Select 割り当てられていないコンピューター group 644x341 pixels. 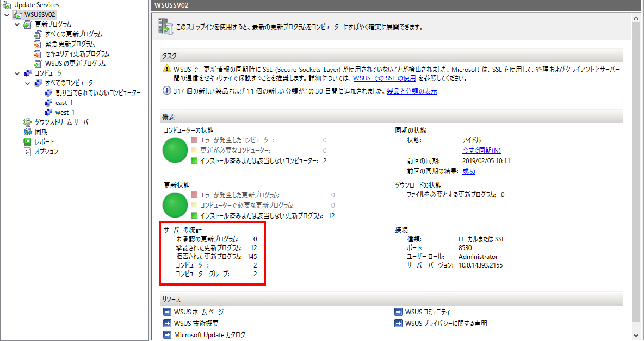(x=97, y=93)
